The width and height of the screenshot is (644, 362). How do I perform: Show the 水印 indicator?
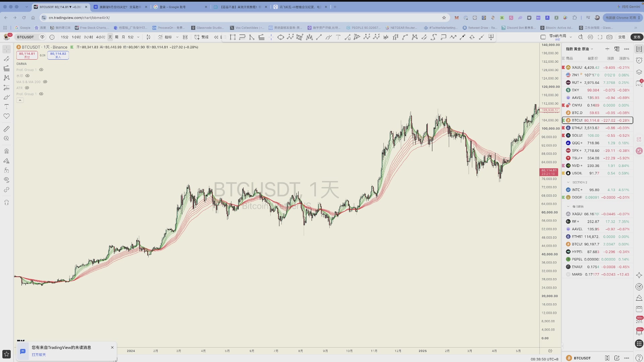click(x=28, y=76)
